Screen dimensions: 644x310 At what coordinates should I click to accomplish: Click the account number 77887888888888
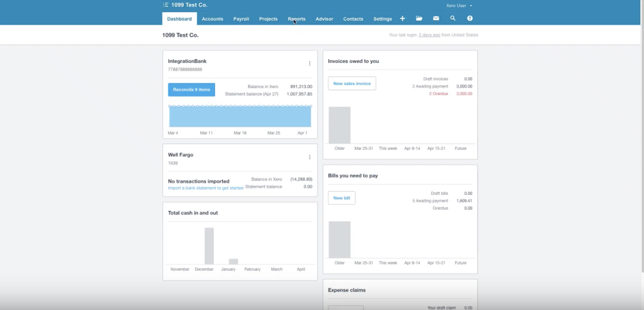[x=185, y=69]
